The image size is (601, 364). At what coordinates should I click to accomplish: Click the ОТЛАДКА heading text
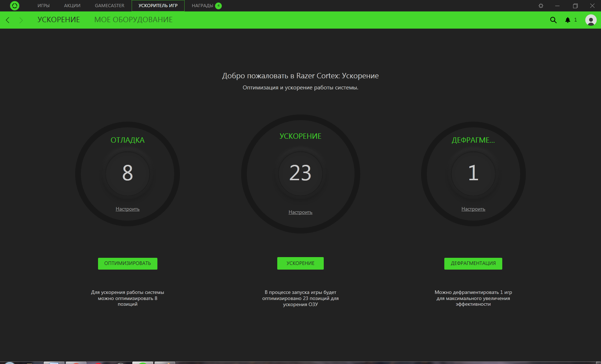[128, 140]
